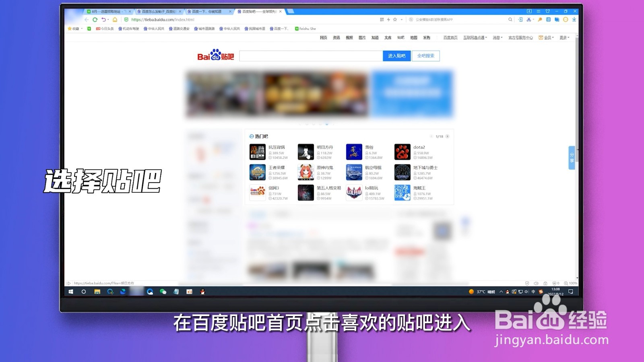Toggle the ad-block shield in the status bar
644x362 pixels.
(x=555, y=283)
